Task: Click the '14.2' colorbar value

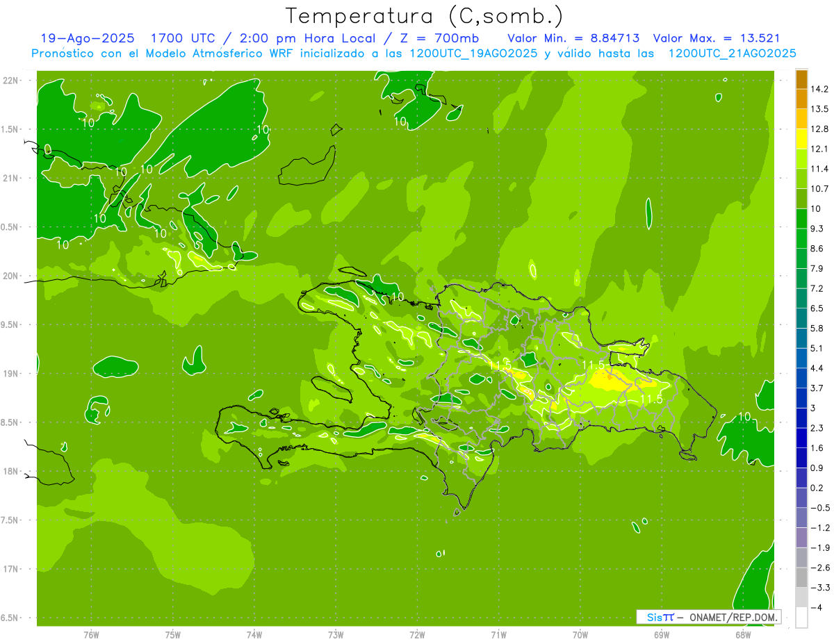Action: pyautogui.click(x=819, y=89)
